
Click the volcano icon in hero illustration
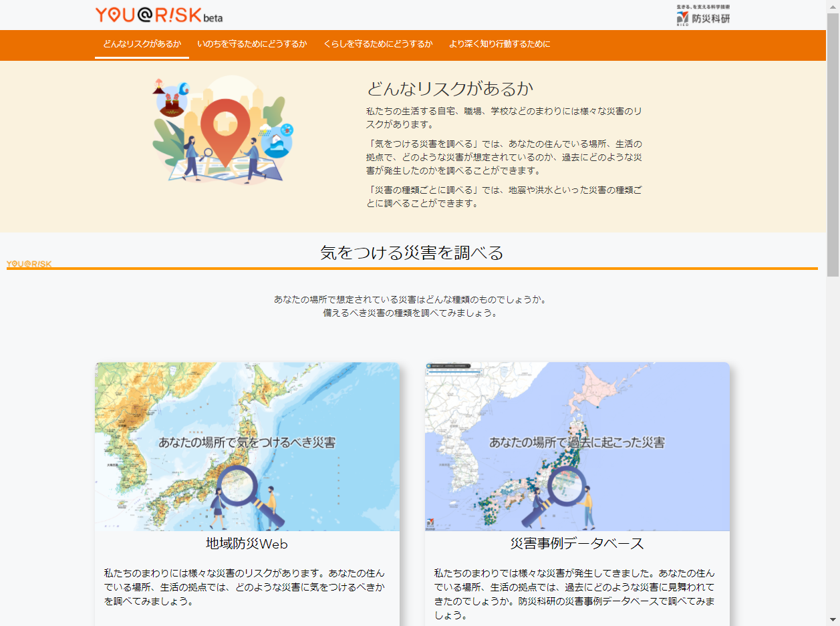point(159,87)
